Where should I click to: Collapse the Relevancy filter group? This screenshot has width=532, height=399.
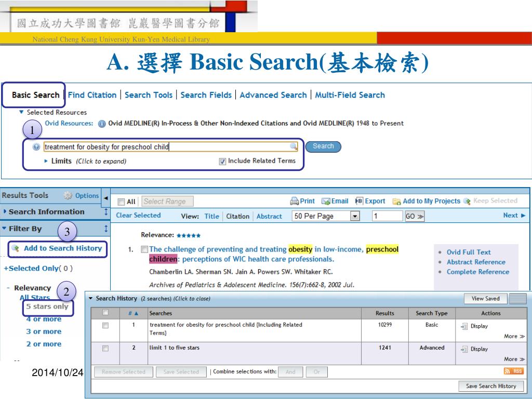pyautogui.click(x=8, y=288)
